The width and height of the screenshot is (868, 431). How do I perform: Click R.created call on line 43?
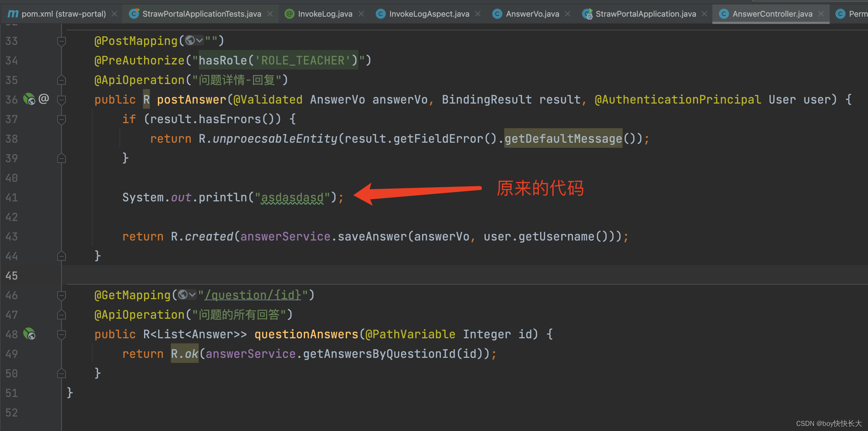click(202, 237)
